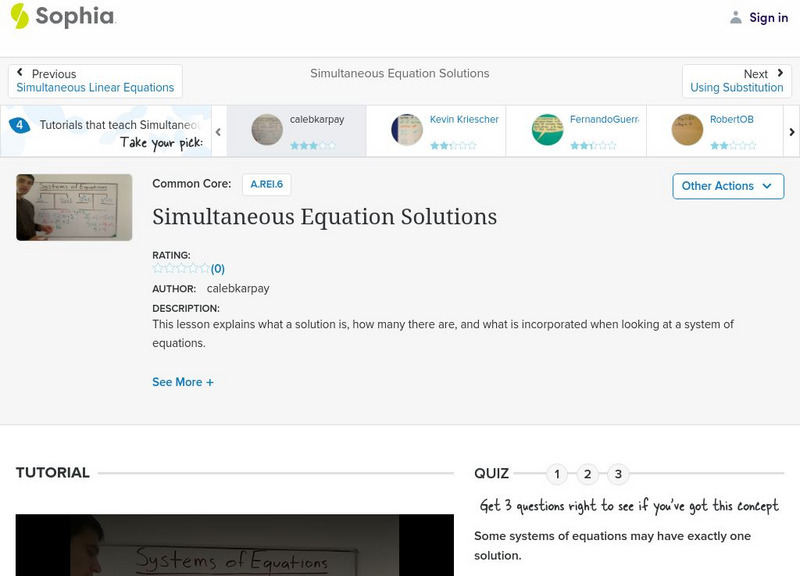Jump to quiz question 3

(x=618, y=474)
